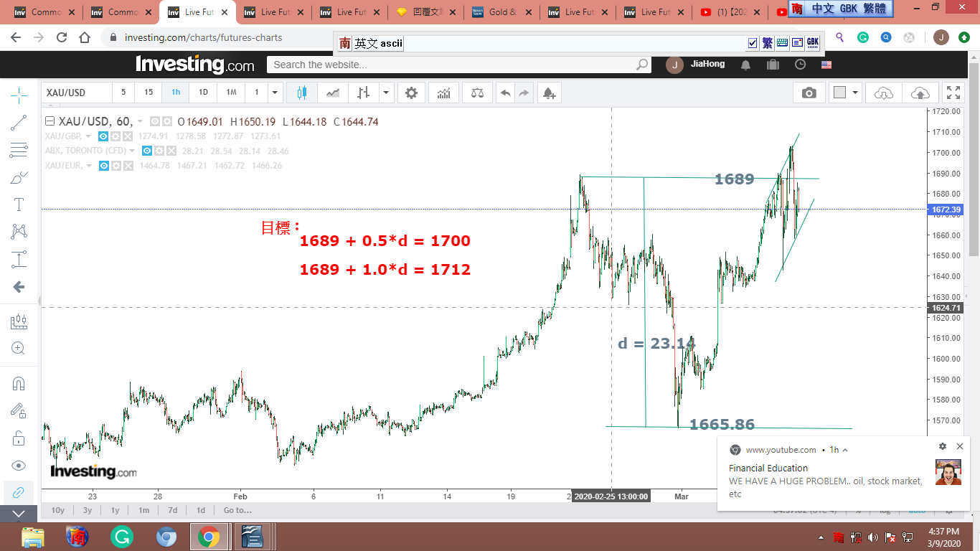Collapse the XAU/USD legend box

(x=50, y=121)
